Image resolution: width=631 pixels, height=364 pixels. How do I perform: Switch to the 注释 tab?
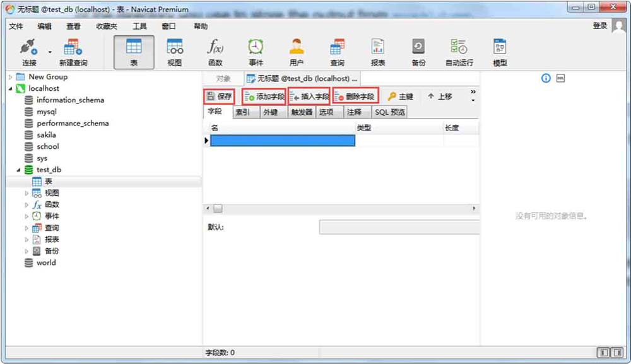(x=357, y=112)
